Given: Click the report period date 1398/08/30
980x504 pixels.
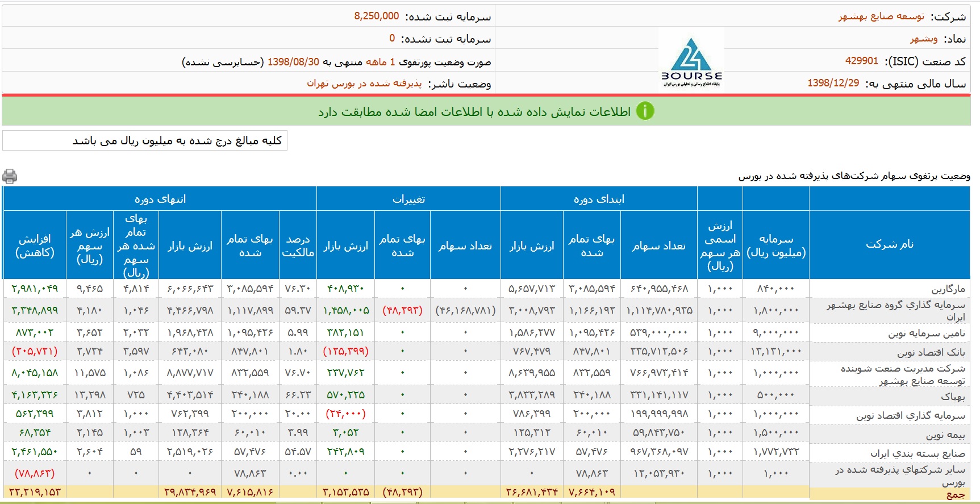Looking at the screenshot, I should tap(293, 61).
